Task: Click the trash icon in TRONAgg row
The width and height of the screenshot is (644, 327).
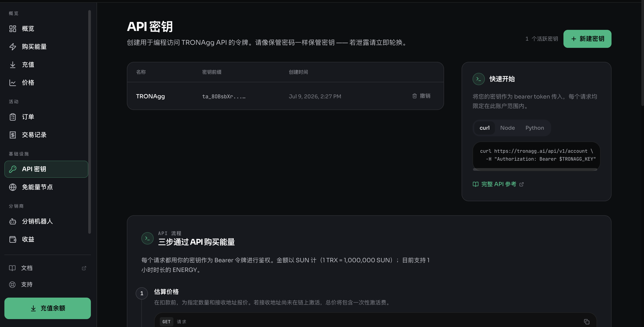Action: (414, 96)
